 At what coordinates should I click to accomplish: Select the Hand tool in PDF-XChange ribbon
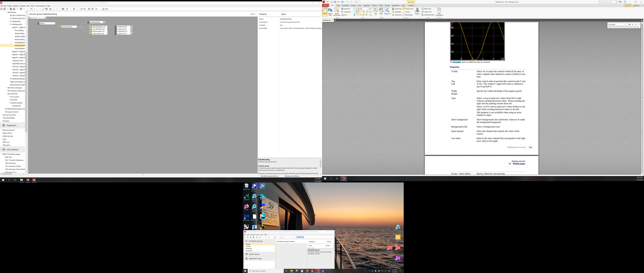[325, 11]
